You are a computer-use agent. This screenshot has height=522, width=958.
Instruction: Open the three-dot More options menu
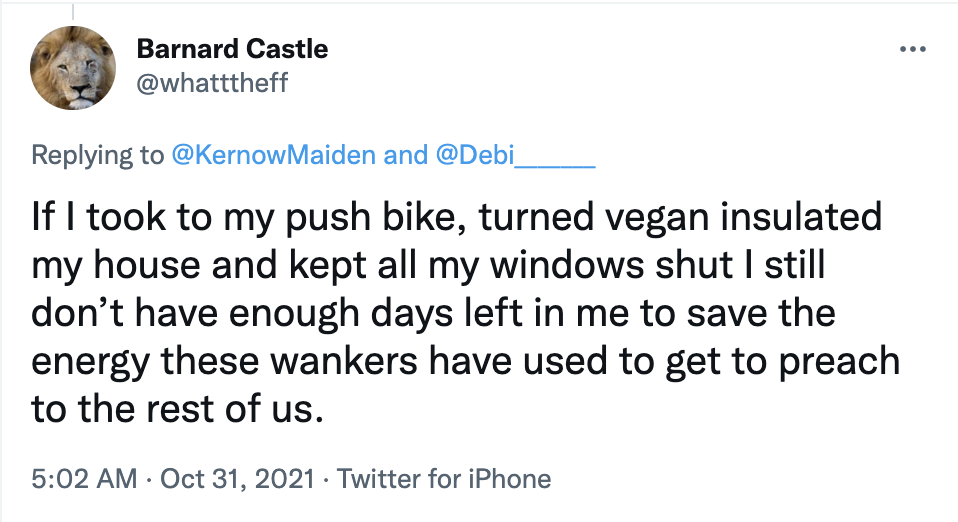(x=913, y=49)
